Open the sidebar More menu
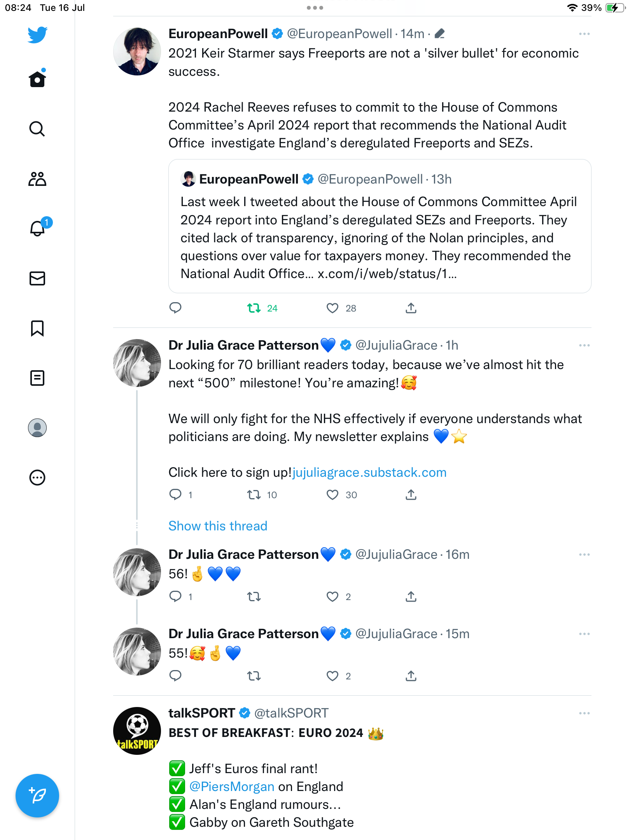Viewport: 630px width, 840px height. [x=37, y=478]
